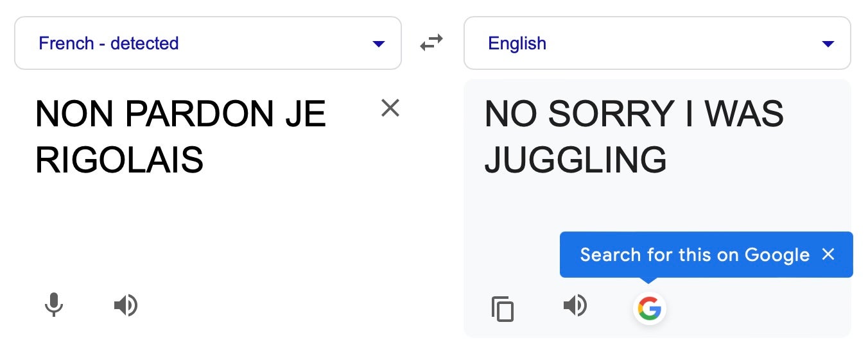This screenshot has width=868, height=354.
Task: Click the 'NO SORRY I WAS' translated line
Action: click(x=634, y=115)
